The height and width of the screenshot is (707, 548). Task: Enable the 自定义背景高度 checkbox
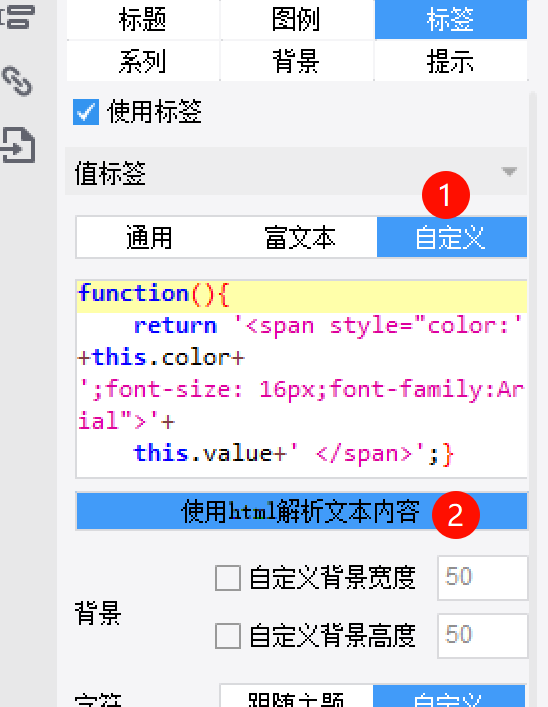227,636
